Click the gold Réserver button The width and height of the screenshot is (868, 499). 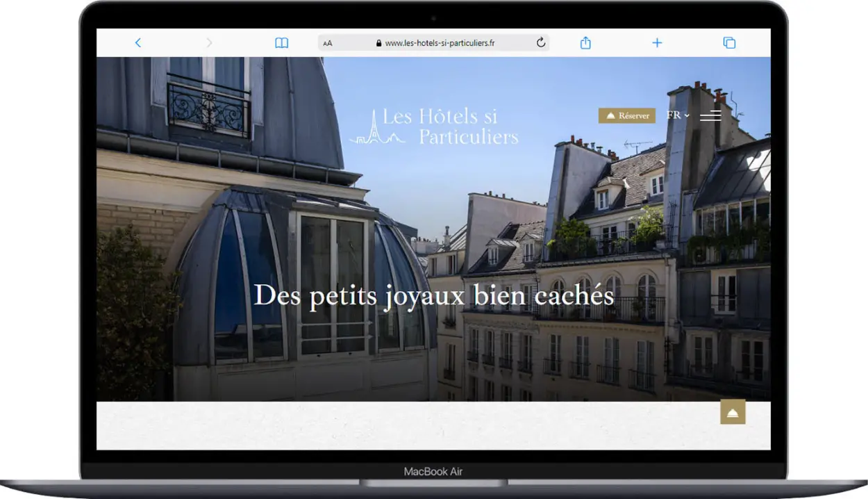pyautogui.click(x=627, y=115)
